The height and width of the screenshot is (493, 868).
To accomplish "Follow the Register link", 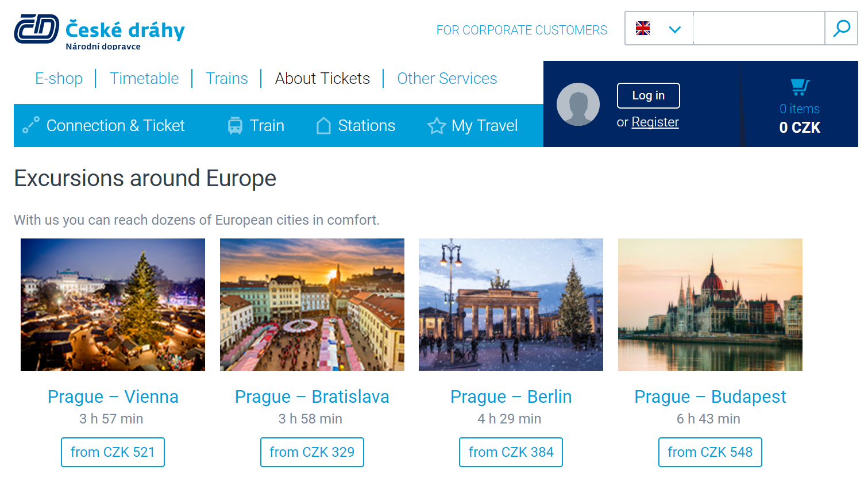I will coord(655,122).
